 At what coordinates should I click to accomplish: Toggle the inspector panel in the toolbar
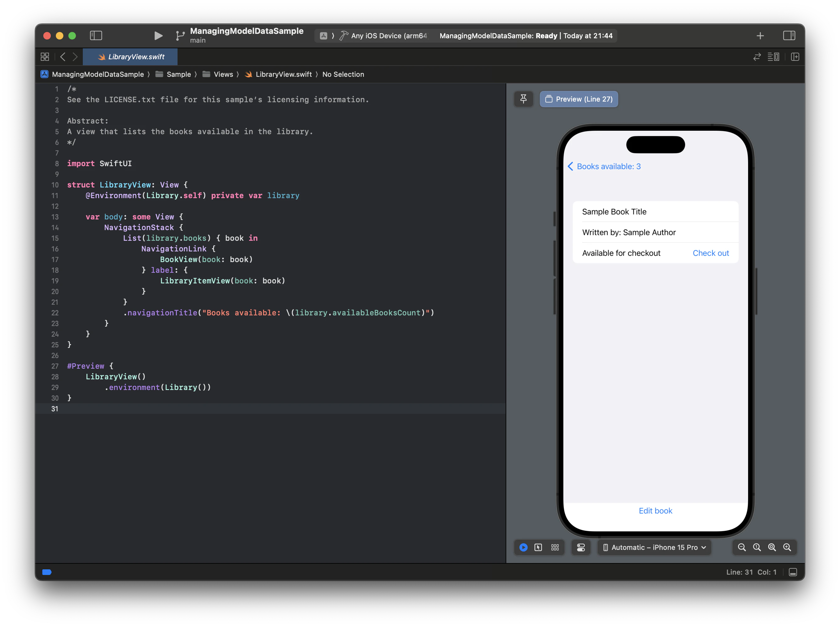click(x=789, y=36)
